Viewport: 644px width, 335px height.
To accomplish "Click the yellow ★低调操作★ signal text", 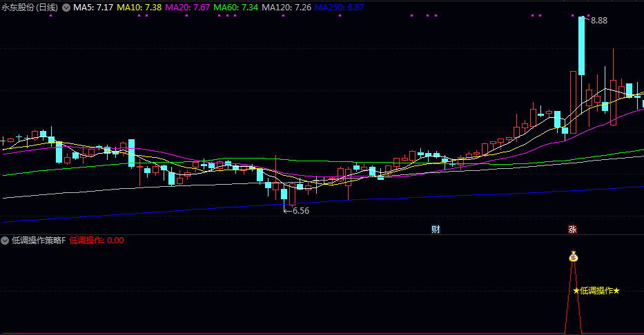I will coord(596,291).
